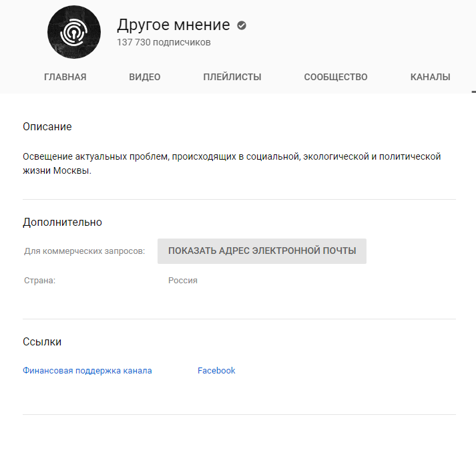Click the active tab underline right of КАНАЛЫ
Screen dimensions: 476x449
[x=473, y=90]
